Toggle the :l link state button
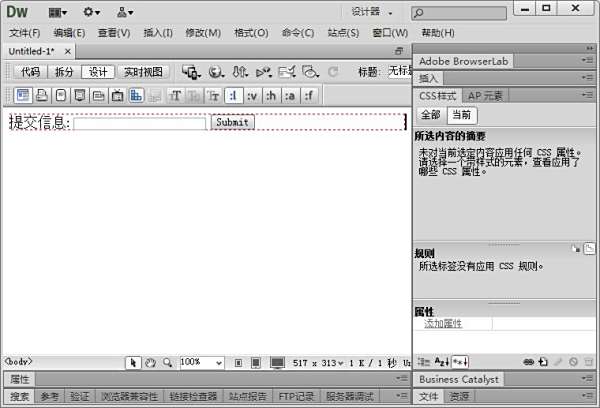 point(234,95)
